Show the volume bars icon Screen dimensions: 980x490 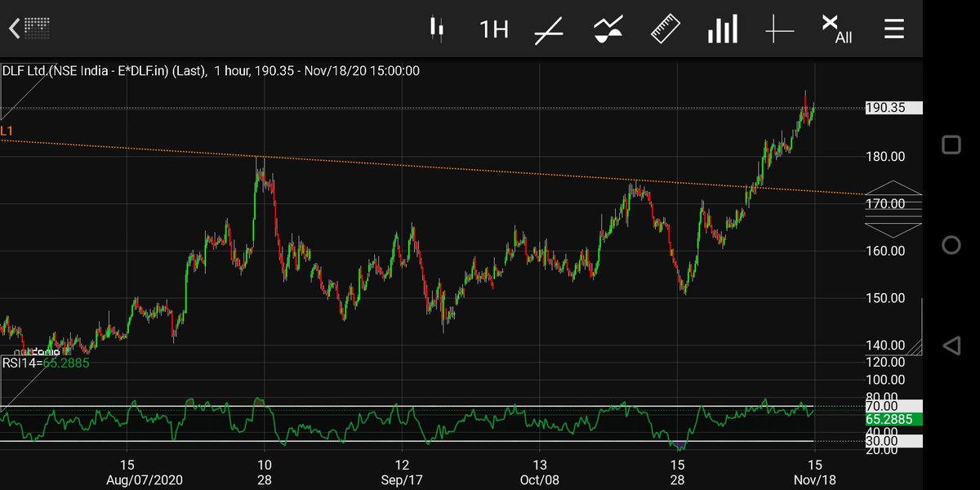(x=722, y=29)
